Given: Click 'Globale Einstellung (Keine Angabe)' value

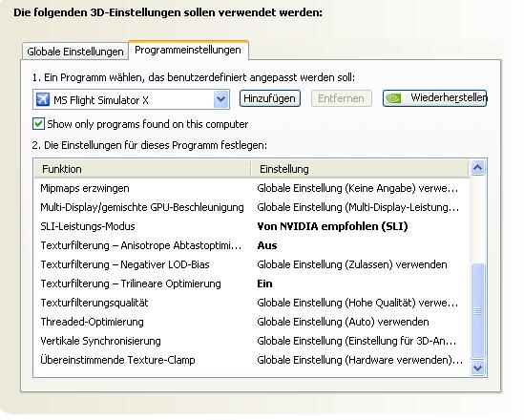Looking at the screenshot, I should click(x=358, y=188).
